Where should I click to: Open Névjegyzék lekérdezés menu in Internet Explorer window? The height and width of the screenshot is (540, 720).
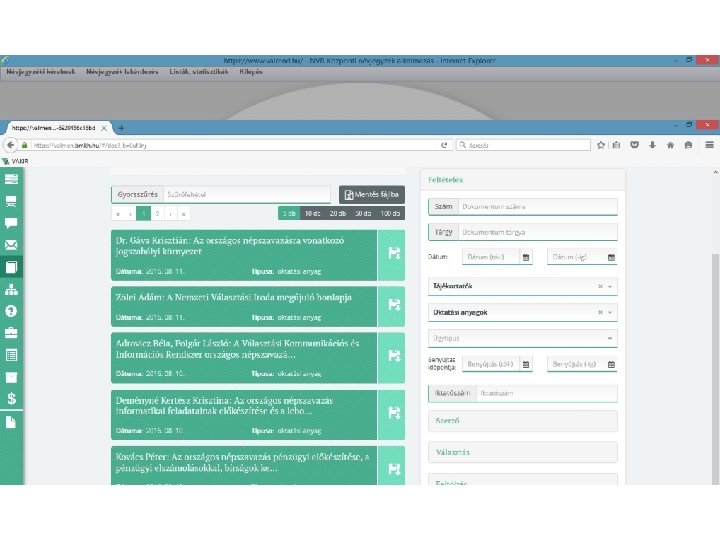pyautogui.click(x=122, y=72)
